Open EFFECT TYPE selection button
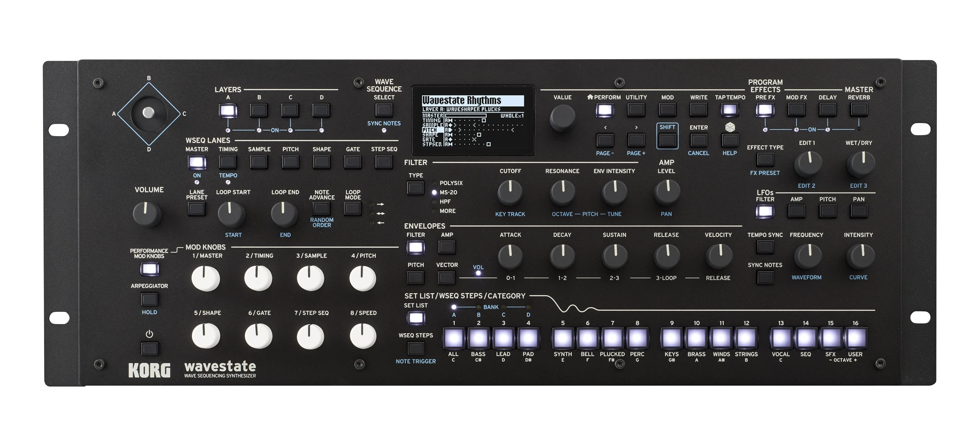Image resolution: width=980 pixels, height=445 pixels. tap(765, 160)
